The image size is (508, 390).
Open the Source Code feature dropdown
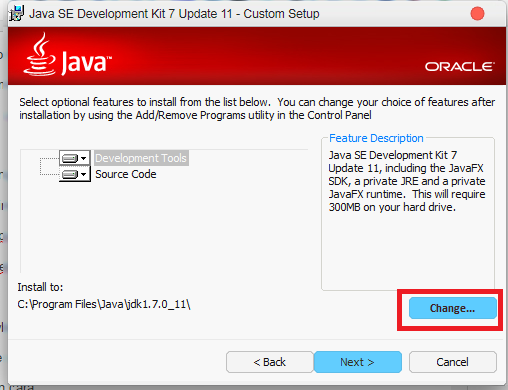pos(75,174)
